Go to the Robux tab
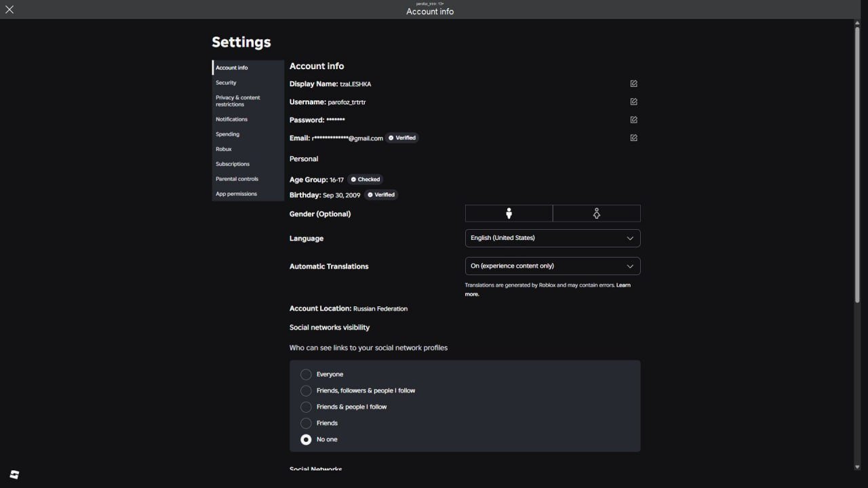868x488 pixels. coord(248,149)
